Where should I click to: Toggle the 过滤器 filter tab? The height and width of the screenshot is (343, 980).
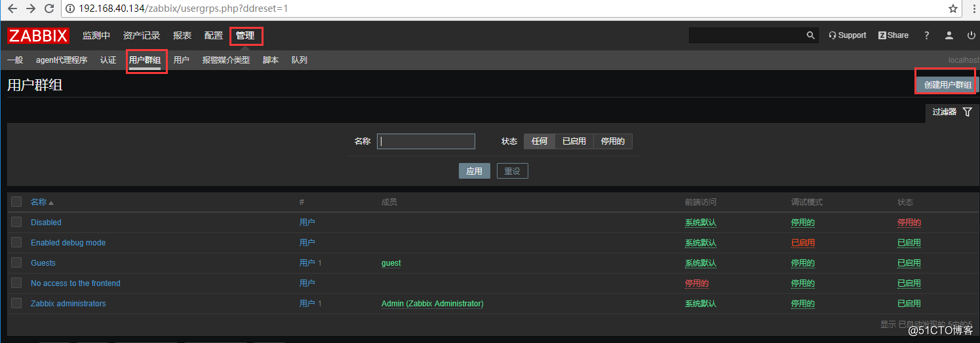click(952, 112)
